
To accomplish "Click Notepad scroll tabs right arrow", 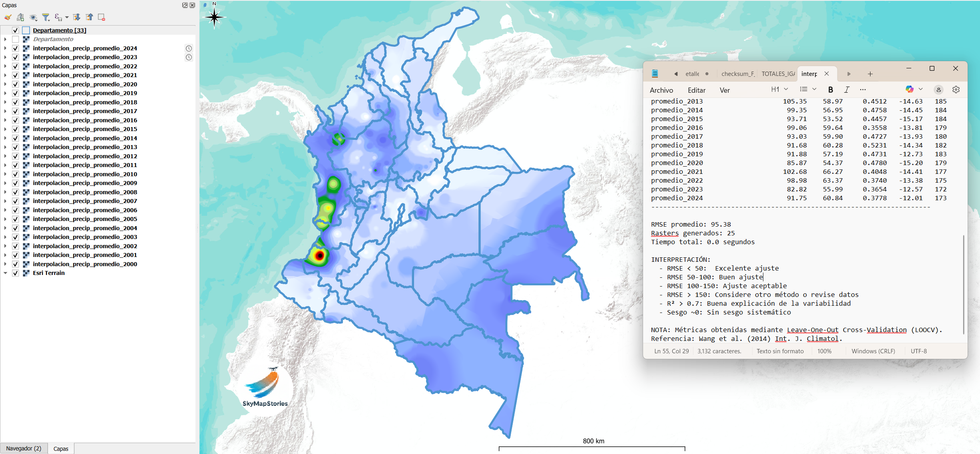I will [x=849, y=74].
